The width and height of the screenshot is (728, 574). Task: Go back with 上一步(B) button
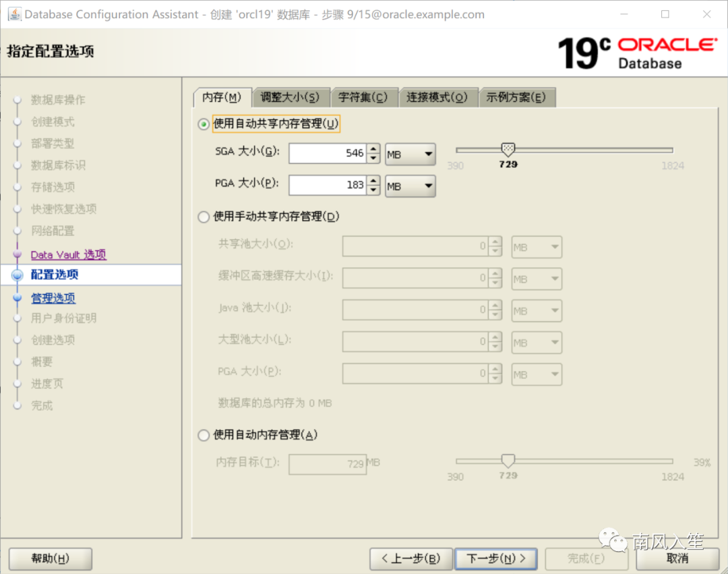(x=411, y=558)
